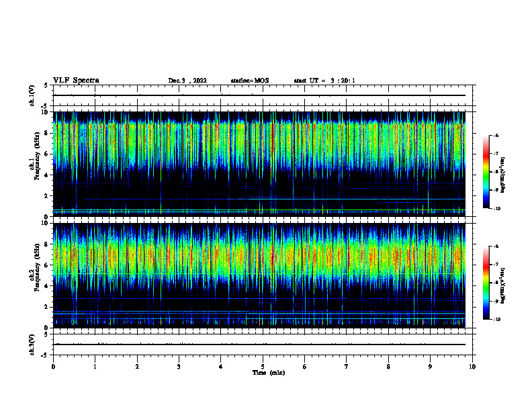Click the "-9" label on ch.2 colorbar

[x=496, y=301]
